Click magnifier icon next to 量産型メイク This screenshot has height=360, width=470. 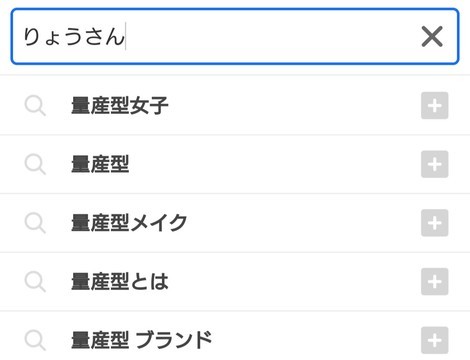[x=35, y=223]
